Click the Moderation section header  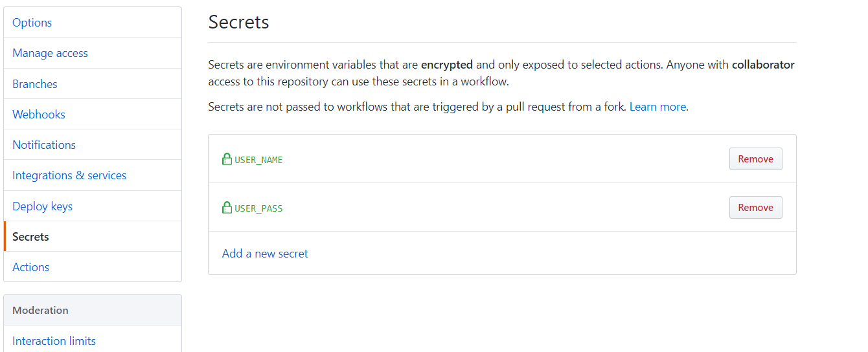(x=40, y=310)
